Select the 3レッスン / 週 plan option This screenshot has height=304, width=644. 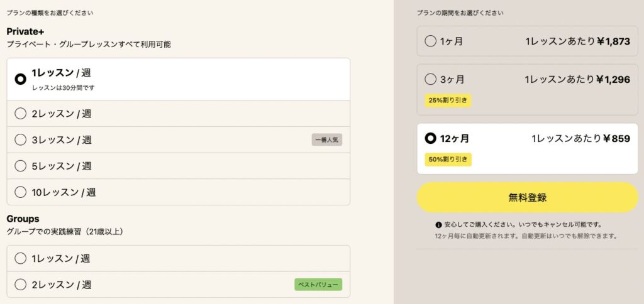pyautogui.click(x=178, y=140)
